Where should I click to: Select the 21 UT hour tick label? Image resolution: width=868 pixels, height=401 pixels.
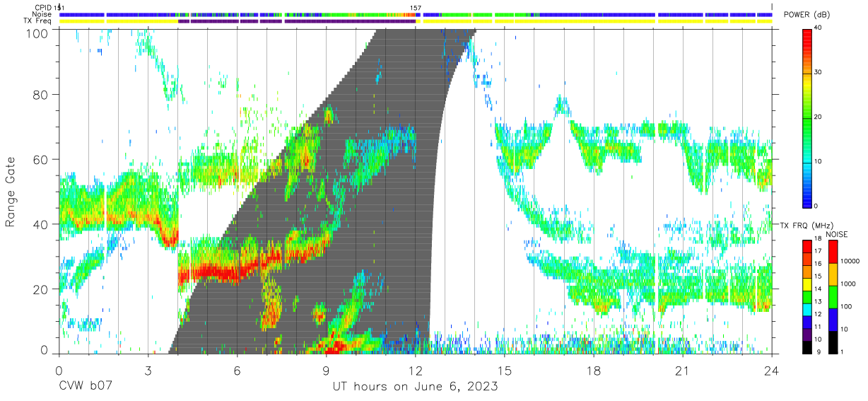tap(683, 370)
